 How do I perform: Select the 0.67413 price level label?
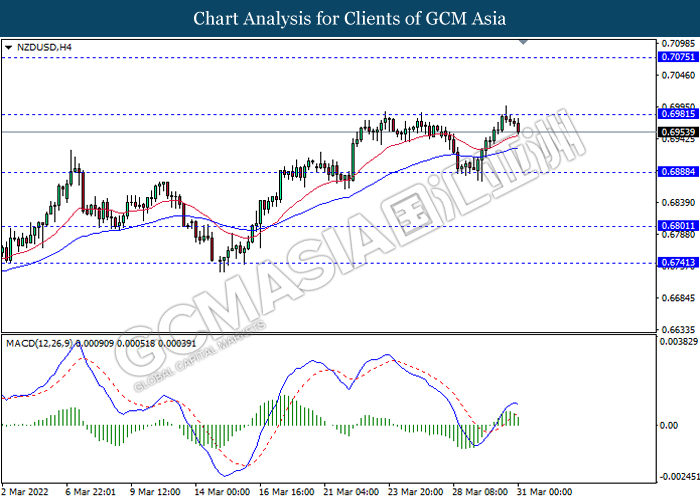678,262
